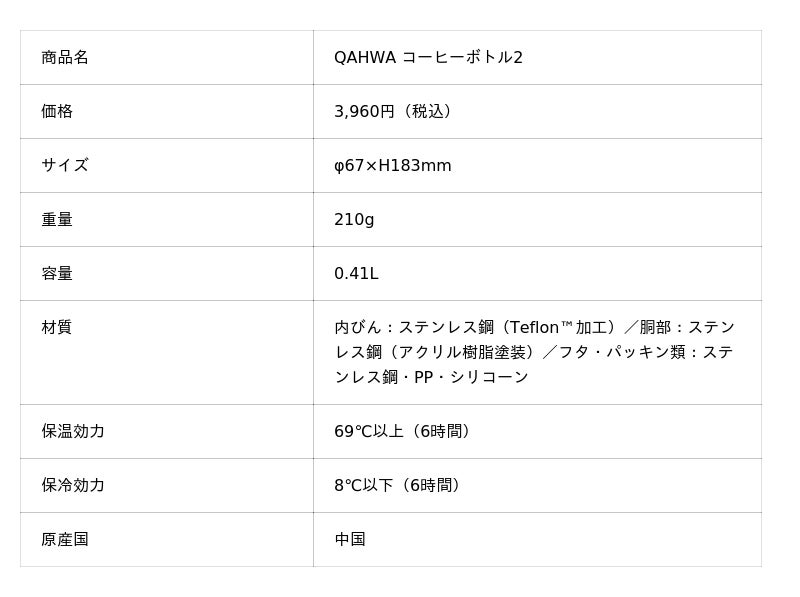Select the QAHWA コーヒーボトル2 product name
The image size is (800, 597).
tap(428, 58)
